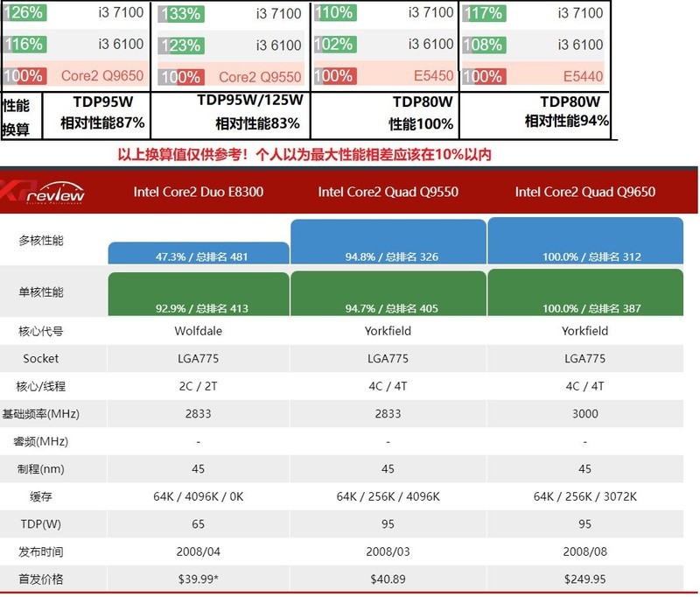The width and height of the screenshot is (700, 597).
Task: Select the 116% green performance badge
Action: pos(25,44)
